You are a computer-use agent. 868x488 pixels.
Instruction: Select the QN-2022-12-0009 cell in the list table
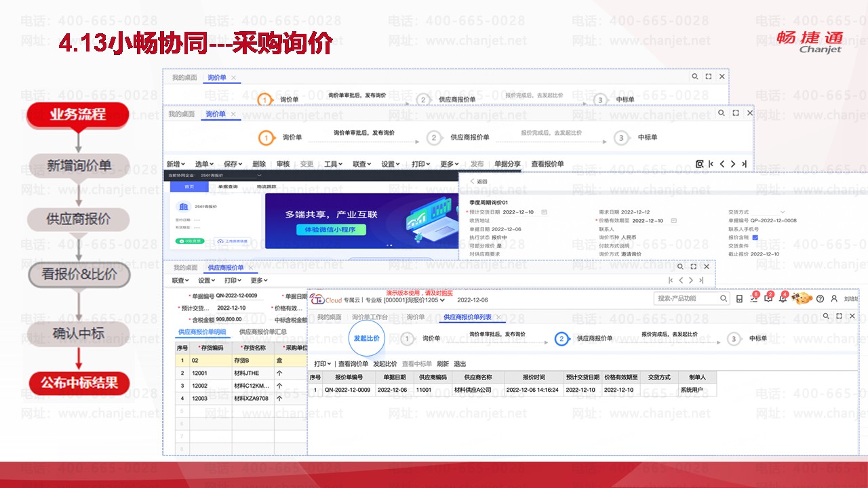tap(348, 390)
